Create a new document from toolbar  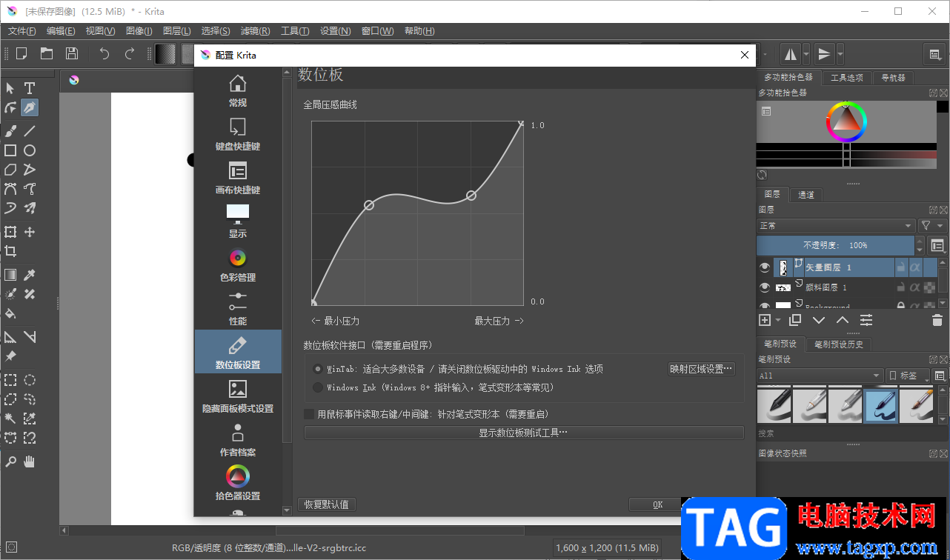pyautogui.click(x=21, y=53)
